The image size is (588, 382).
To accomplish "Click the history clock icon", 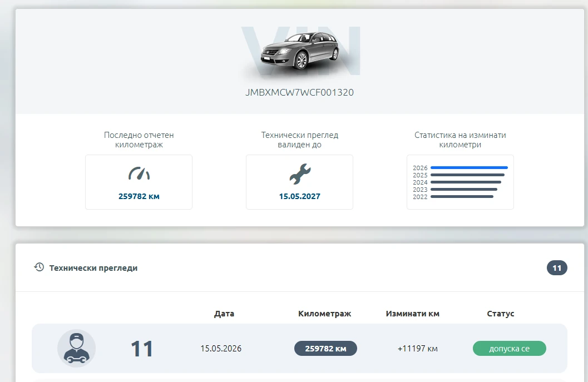I will [39, 267].
